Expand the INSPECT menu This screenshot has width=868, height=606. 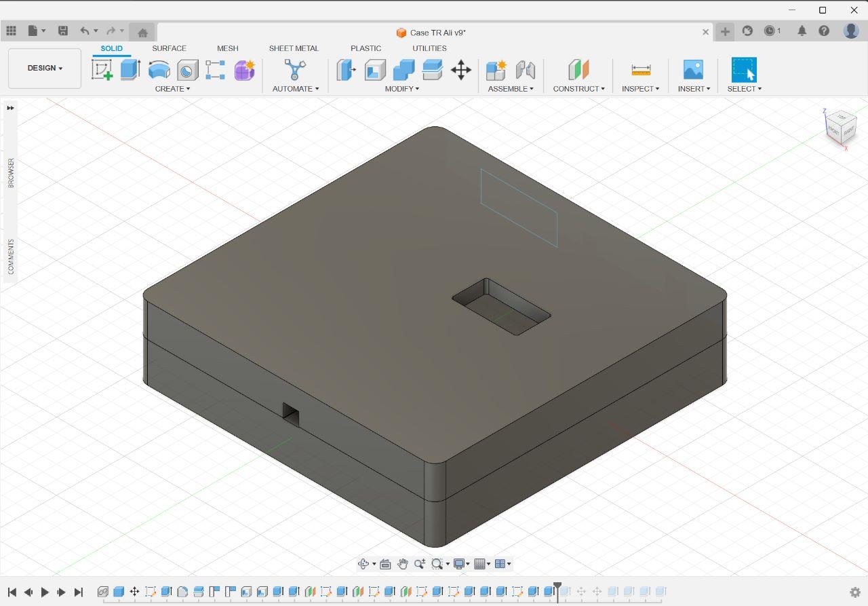point(641,89)
